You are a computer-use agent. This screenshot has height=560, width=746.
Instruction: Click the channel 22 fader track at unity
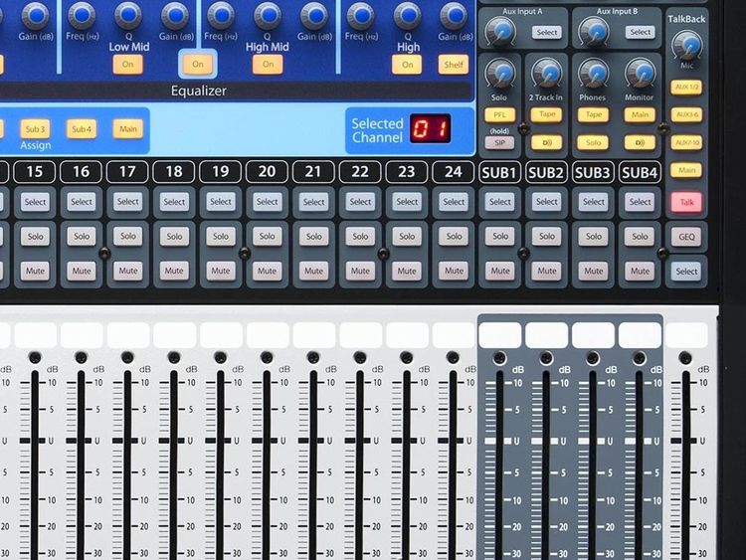point(360,441)
